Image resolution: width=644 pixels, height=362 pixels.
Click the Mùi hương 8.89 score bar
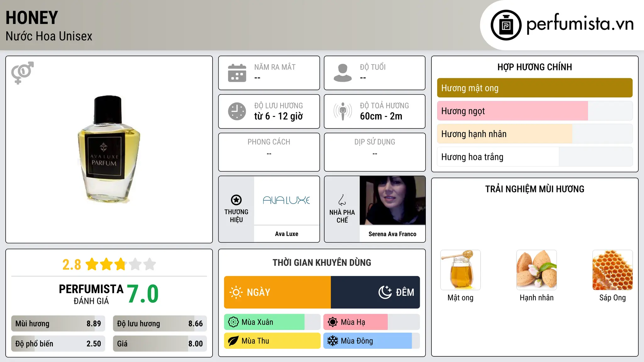coord(58,324)
